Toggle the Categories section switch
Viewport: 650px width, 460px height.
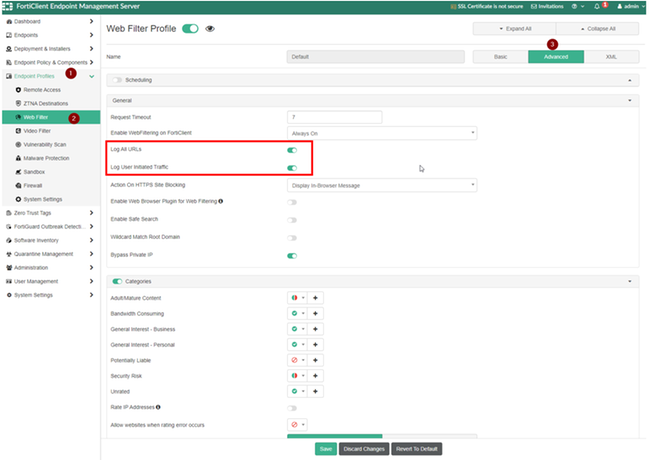point(117,281)
